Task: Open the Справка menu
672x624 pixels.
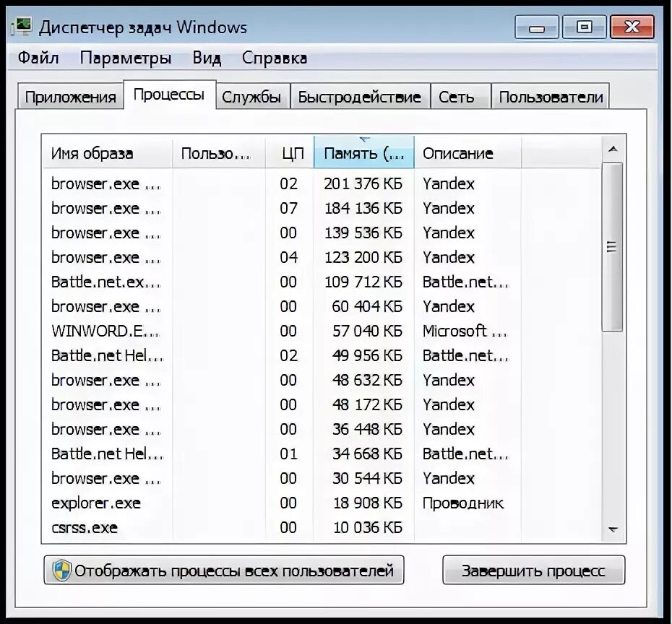Action: pos(275,58)
